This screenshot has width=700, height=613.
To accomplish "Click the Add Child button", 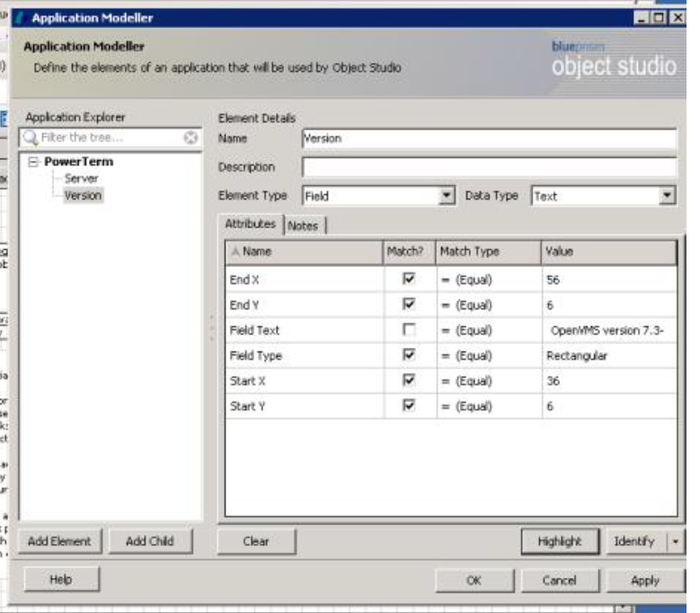I will pyautogui.click(x=150, y=541).
